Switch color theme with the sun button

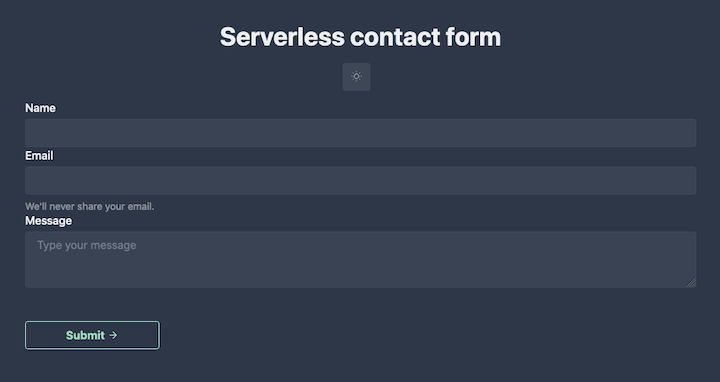(356, 77)
